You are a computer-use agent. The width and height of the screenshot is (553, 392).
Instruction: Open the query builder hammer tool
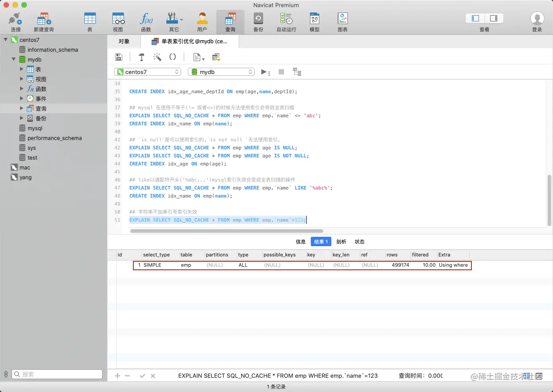[141, 57]
